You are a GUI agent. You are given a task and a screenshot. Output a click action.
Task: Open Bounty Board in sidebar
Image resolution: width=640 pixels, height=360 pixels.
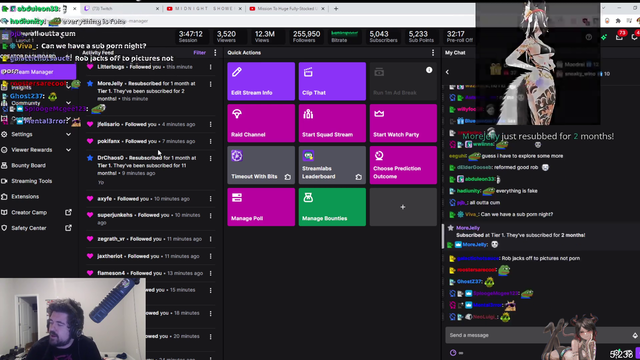[x=28, y=165]
